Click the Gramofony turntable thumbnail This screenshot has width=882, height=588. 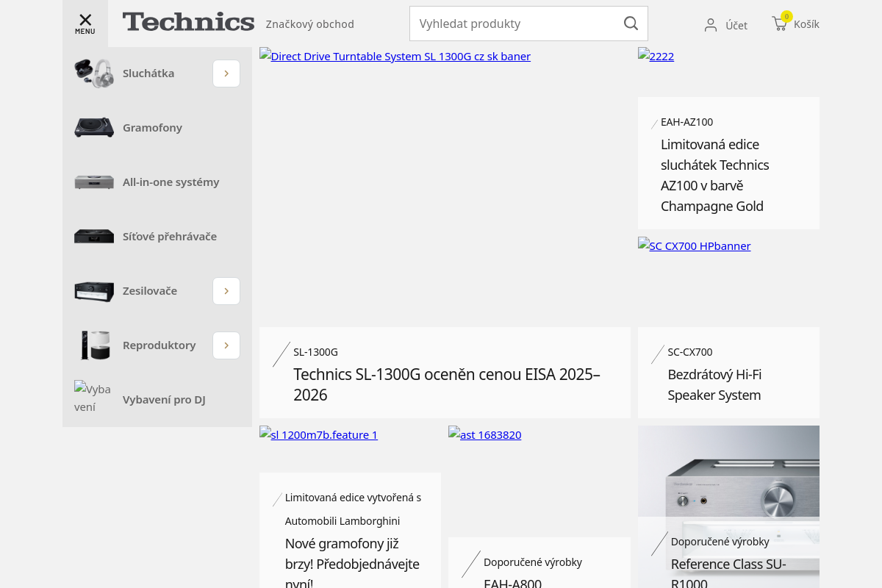[94, 128]
